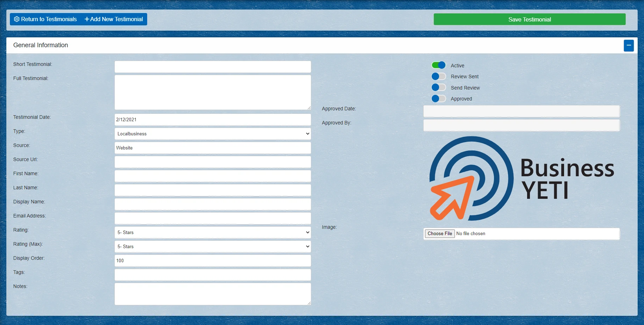Focus the Tags input field
This screenshot has width=644, height=325.
pyautogui.click(x=213, y=275)
